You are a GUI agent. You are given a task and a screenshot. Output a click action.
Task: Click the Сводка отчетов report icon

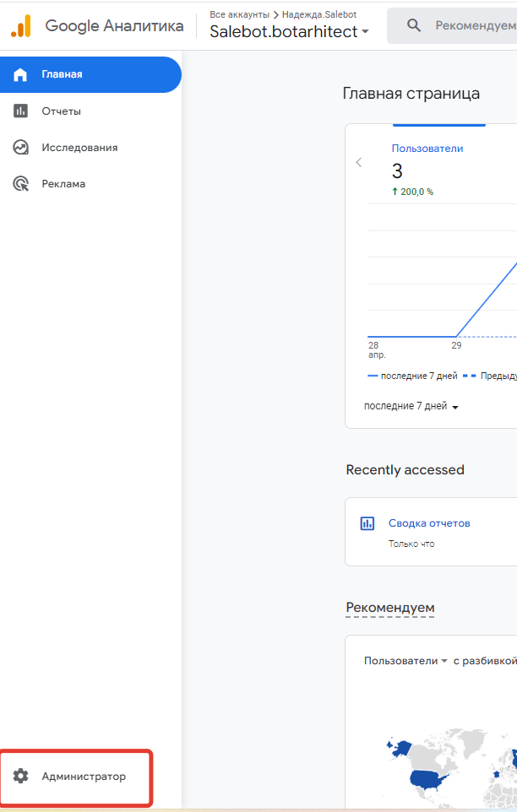(x=367, y=523)
